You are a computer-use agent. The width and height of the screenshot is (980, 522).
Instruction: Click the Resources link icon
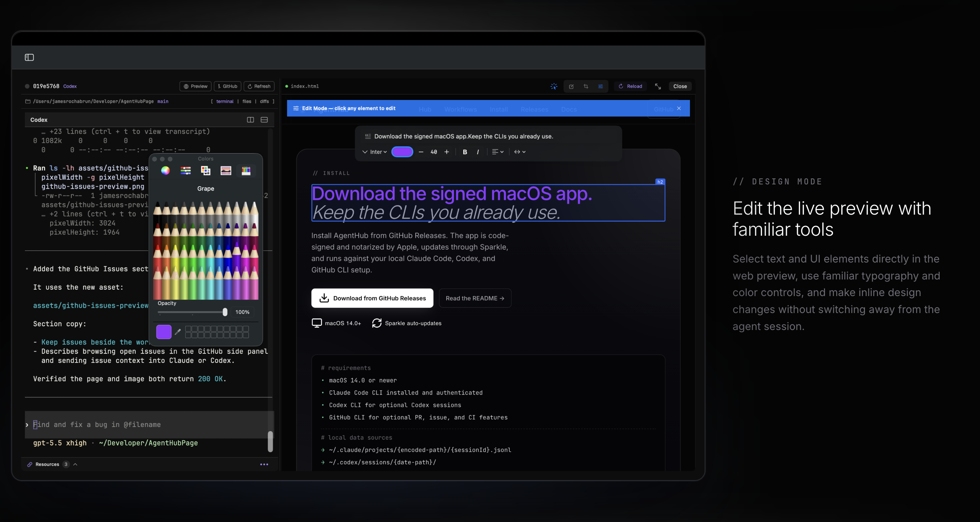click(30, 464)
